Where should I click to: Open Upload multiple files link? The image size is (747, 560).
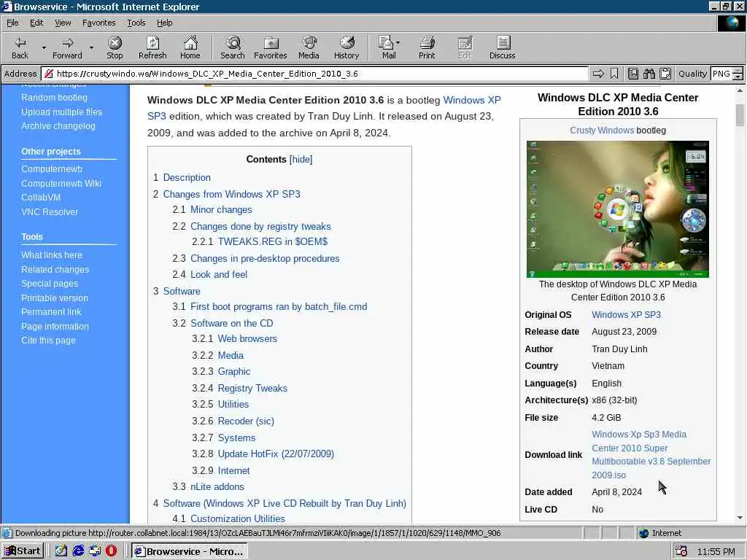pos(61,112)
